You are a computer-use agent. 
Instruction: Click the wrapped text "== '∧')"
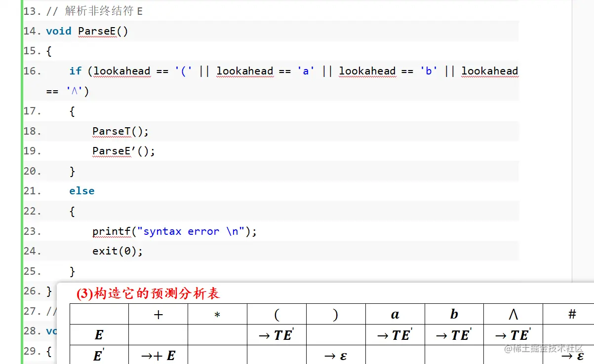click(68, 91)
